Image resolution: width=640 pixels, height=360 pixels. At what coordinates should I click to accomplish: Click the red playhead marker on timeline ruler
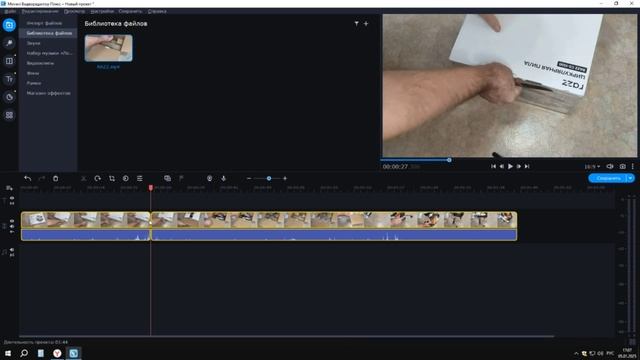[x=151, y=187]
